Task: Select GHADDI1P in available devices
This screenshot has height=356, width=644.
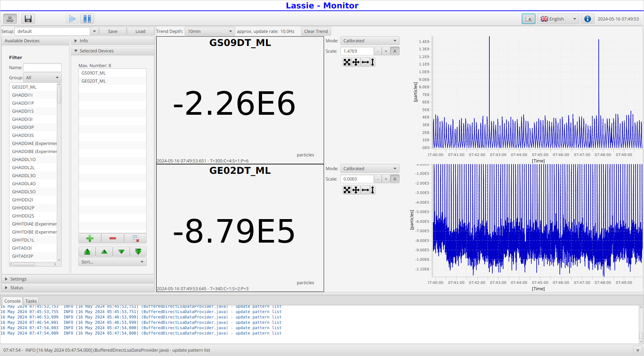Action: tap(33, 103)
